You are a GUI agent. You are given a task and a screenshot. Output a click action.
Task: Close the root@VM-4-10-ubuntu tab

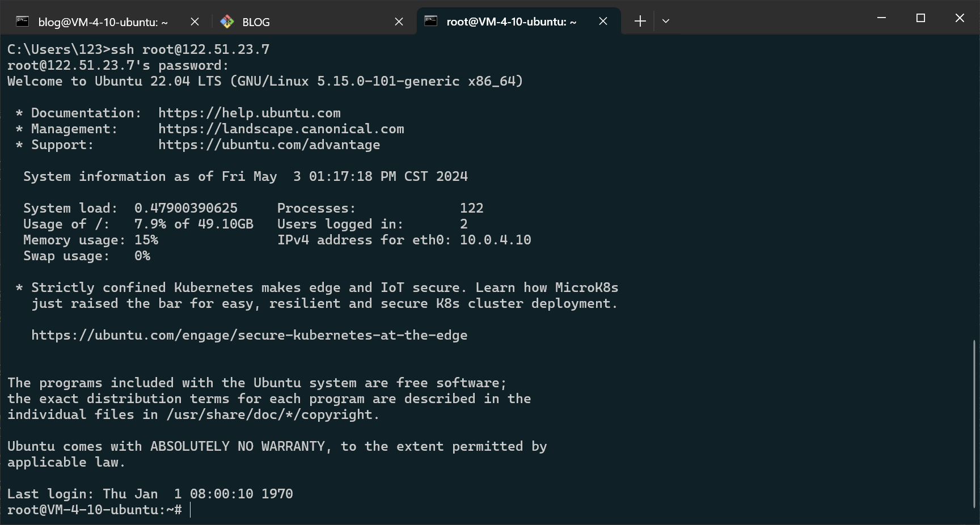coord(603,21)
